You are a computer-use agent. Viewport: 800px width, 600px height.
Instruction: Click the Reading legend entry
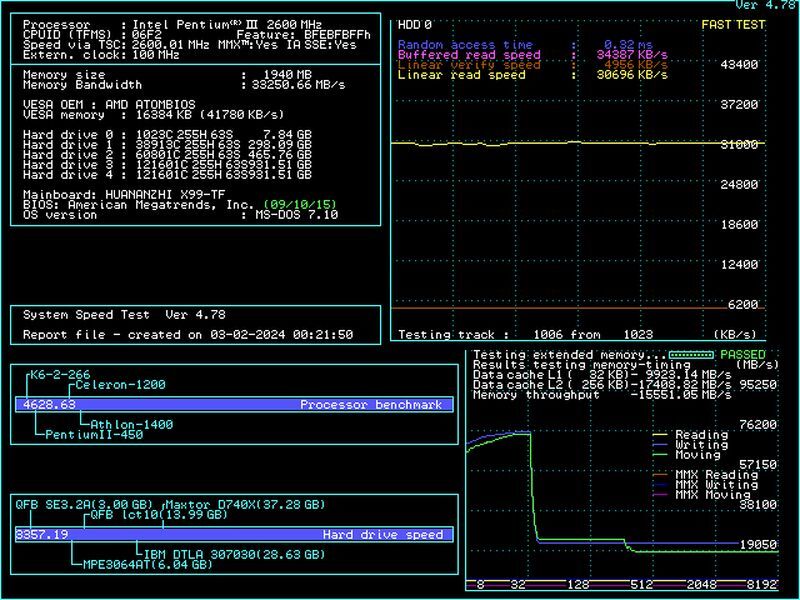point(690,435)
